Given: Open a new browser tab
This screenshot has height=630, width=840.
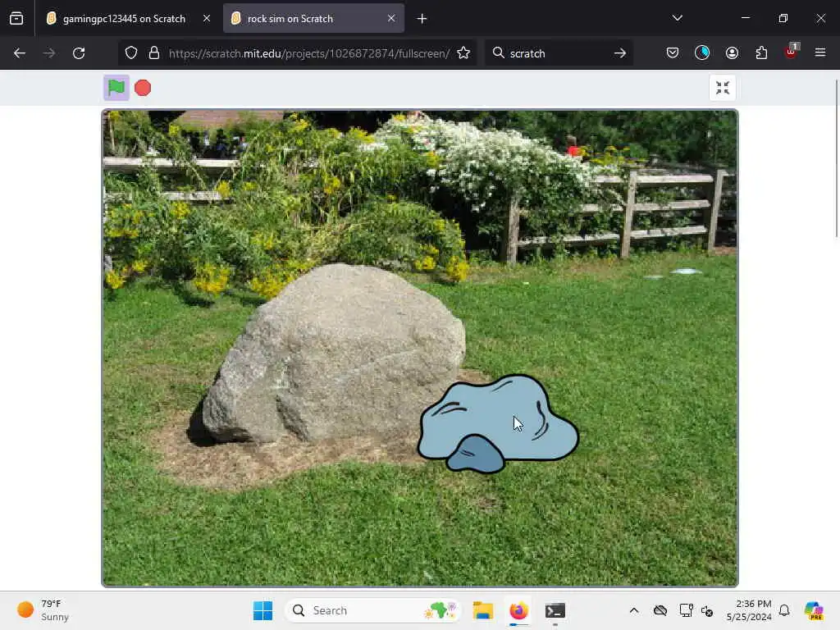Looking at the screenshot, I should pos(422,19).
